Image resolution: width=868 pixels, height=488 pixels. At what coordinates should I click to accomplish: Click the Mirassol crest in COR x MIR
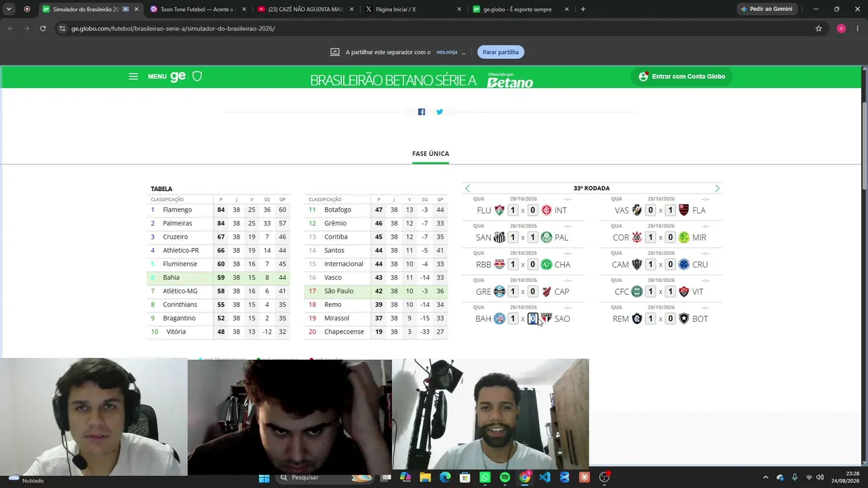(x=684, y=237)
